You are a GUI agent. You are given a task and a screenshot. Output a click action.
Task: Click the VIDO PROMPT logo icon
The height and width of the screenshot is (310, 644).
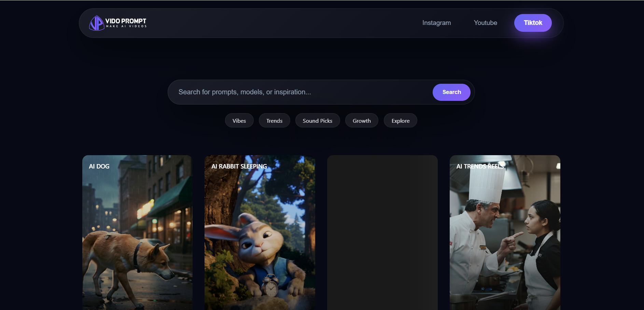pyautogui.click(x=97, y=23)
